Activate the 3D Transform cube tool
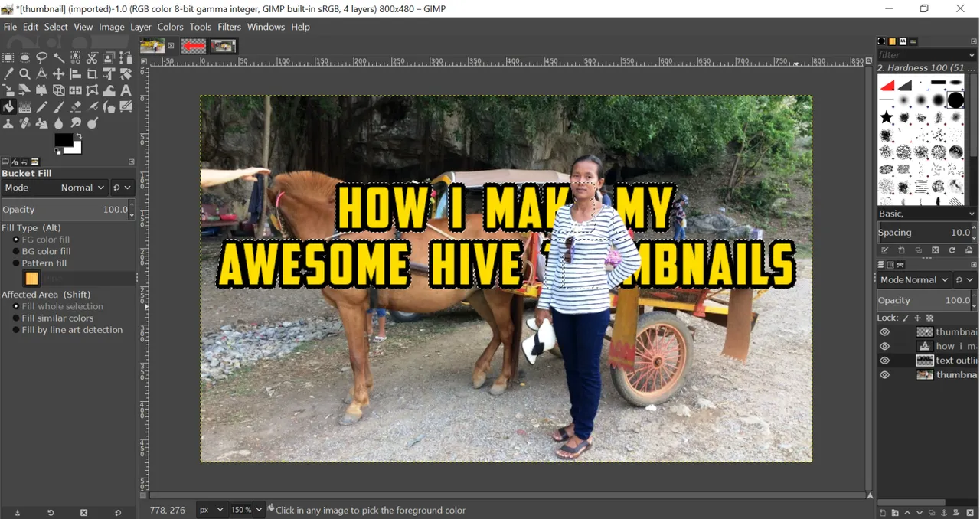Screen dimensions: 980x519 (x=59, y=91)
